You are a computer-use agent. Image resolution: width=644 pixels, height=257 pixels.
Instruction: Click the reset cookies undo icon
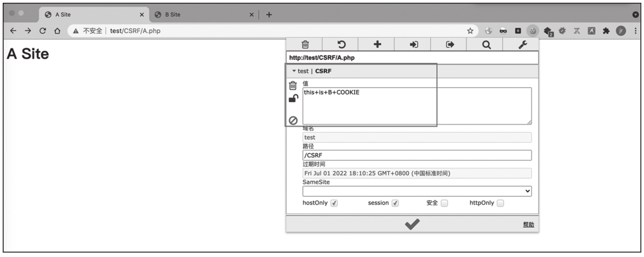341,45
